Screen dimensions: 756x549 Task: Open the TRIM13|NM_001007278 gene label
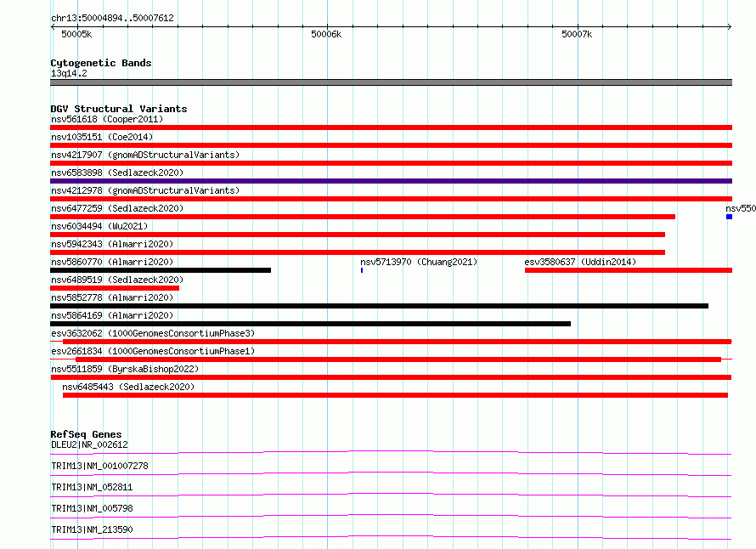[x=99, y=466]
